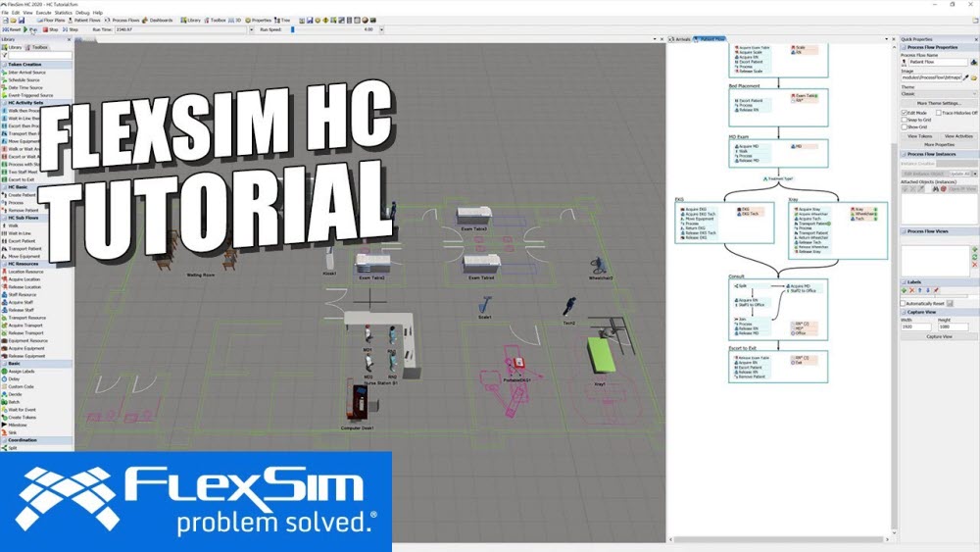The image size is (980, 552).
Task: Switch to the Library tab in library pane
Action: (x=12, y=47)
